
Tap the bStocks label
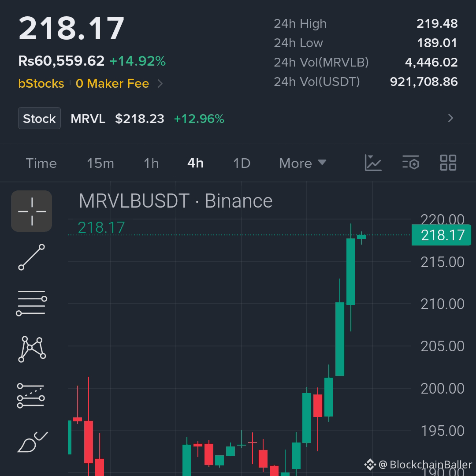[x=41, y=83]
